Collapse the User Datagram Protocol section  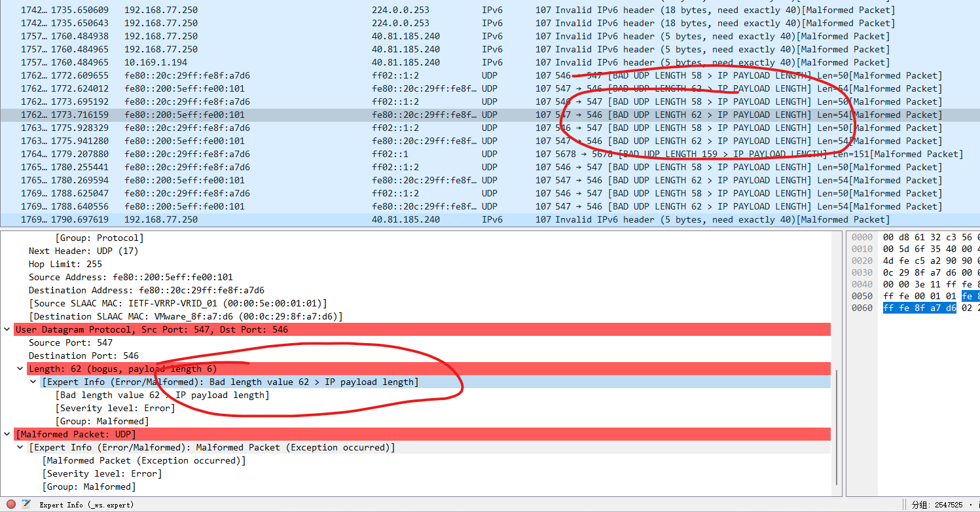(7, 329)
